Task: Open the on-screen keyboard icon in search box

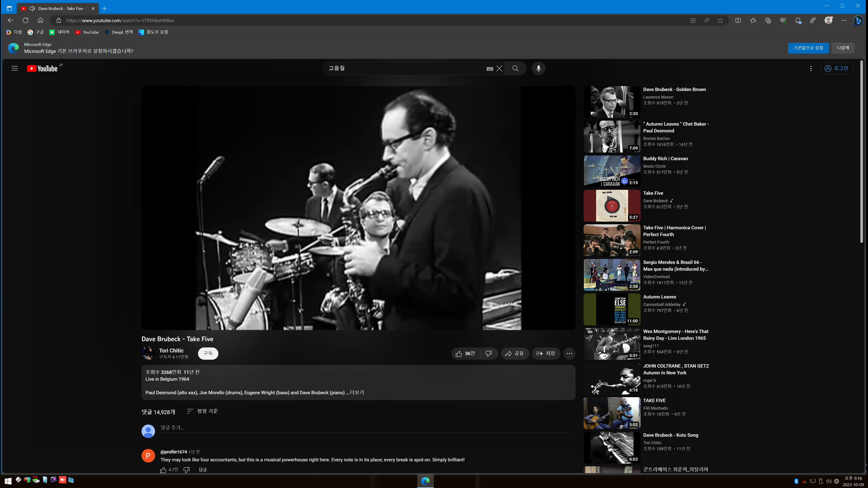Action: point(490,69)
